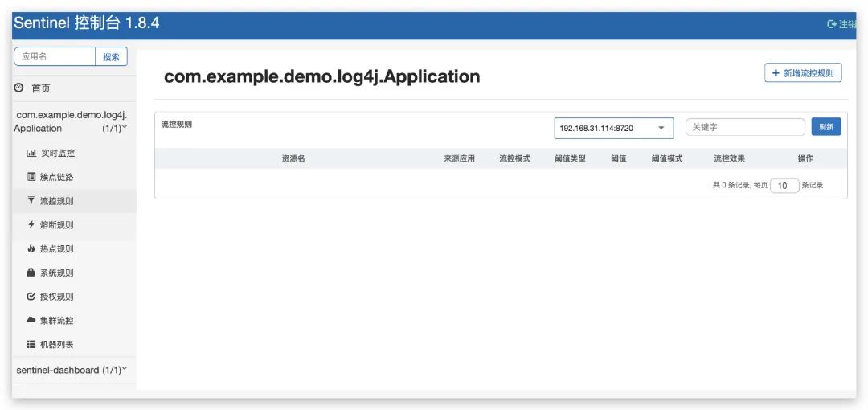Click the 注销 logout link
The image size is (868, 410).
[x=848, y=24]
